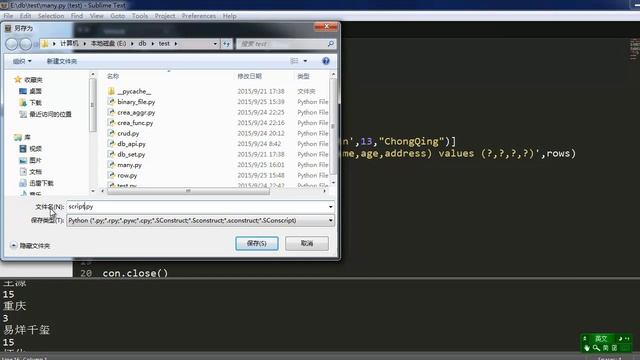Open the File menu in Sublime Text

pyautogui.click(x=8, y=16)
